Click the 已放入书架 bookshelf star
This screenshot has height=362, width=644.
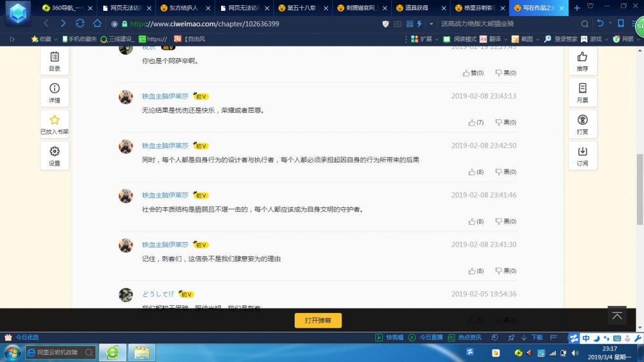coord(55,124)
